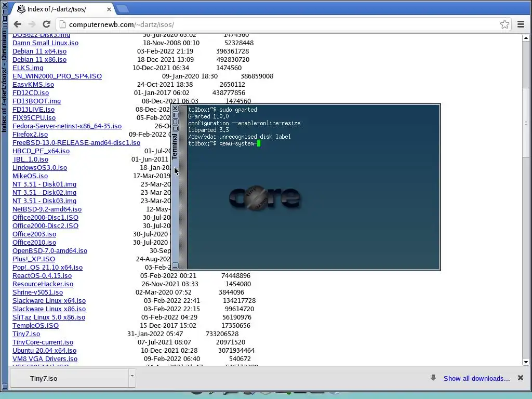Open ReactOS-0.4.15.iso link
Viewport: 532px width, 399px height.
click(42, 276)
